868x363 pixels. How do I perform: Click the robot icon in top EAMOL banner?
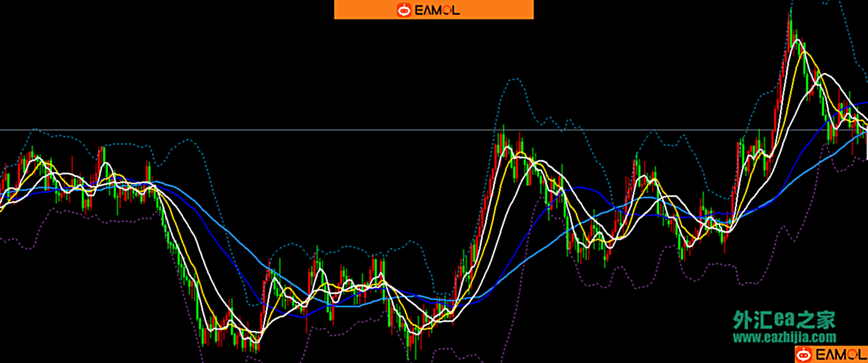tap(404, 10)
